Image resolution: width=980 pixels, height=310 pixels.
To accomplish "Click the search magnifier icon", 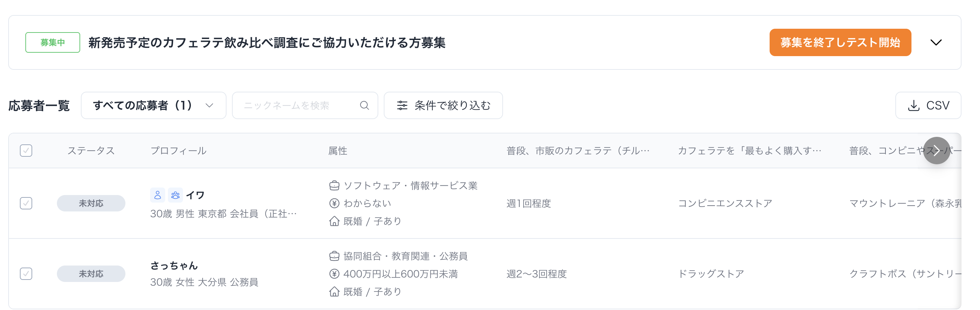I will 364,105.
